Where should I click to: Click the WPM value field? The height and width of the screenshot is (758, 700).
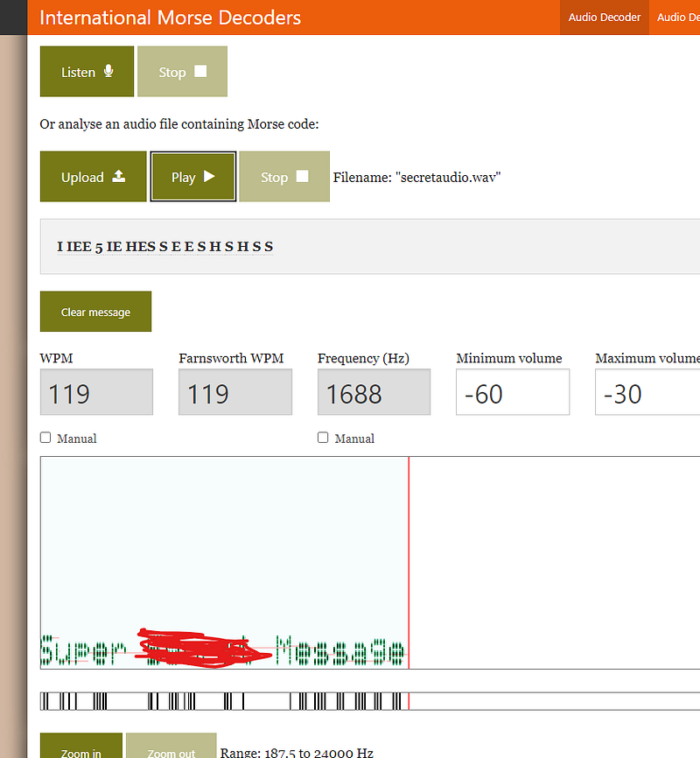coord(96,392)
